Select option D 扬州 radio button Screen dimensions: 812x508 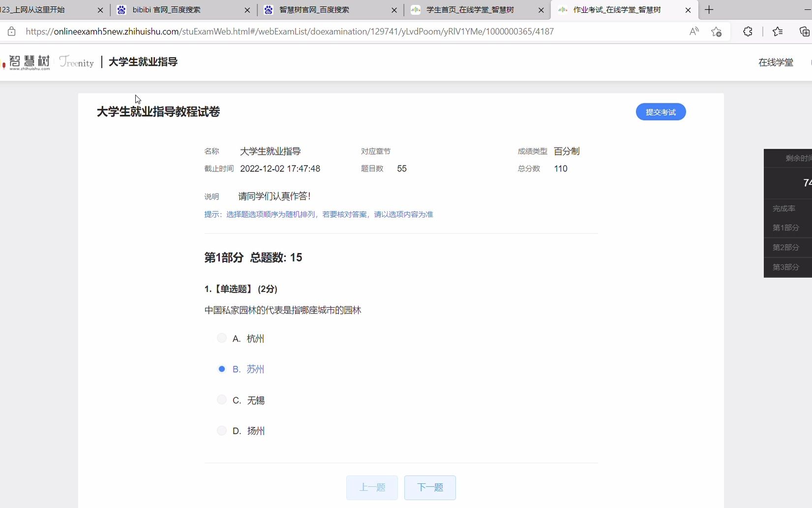coord(222,431)
